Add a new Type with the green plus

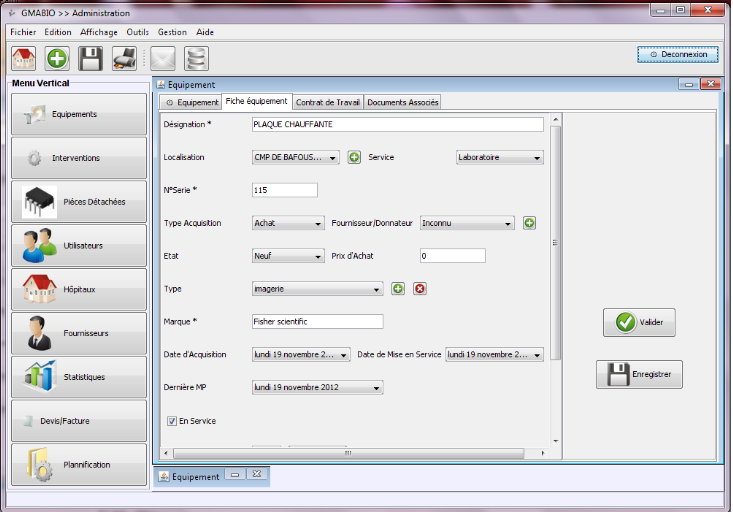(398, 289)
